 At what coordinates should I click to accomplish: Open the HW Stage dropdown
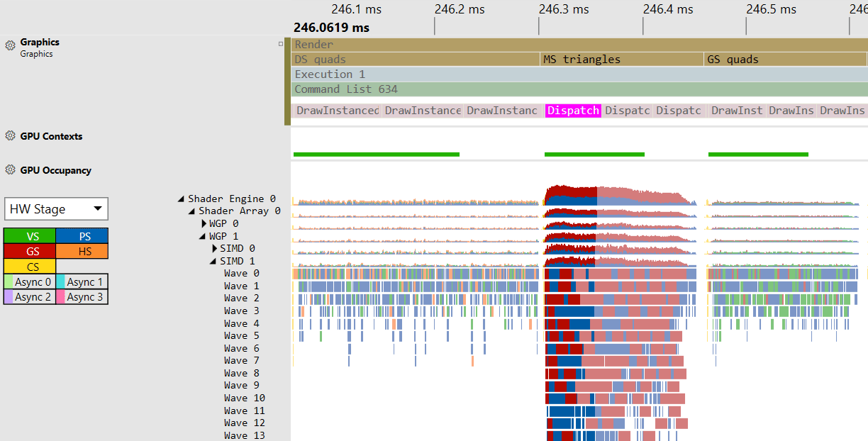pyautogui.click(x=56, y=209)
